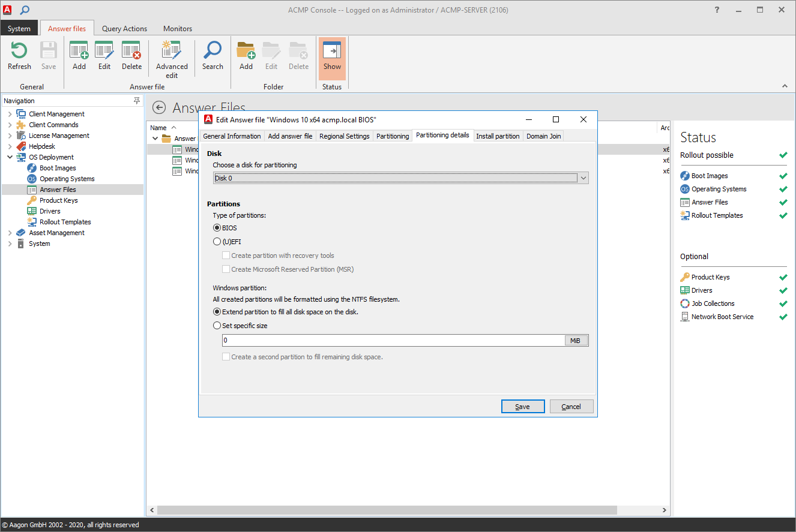The image size is (796, 532).
Task: Switch to the Query Actions ribbon tab
Action: pyautogui.click(x=124, y=28)
